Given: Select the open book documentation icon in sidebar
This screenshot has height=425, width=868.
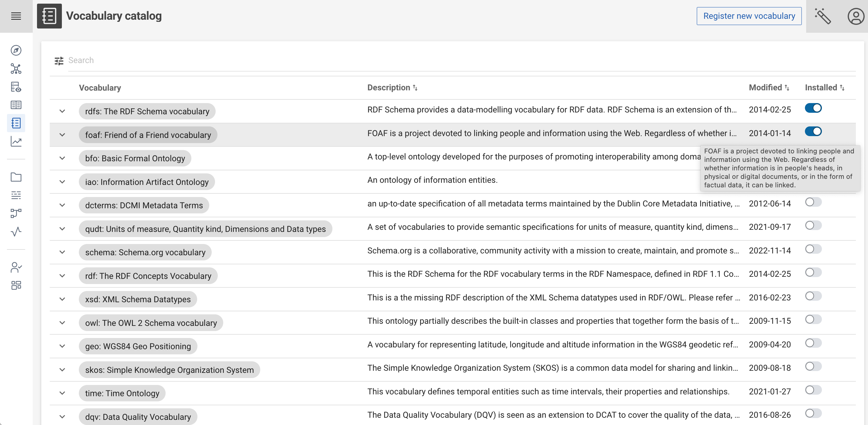Looking at the screenshot, I should (16, 105).
